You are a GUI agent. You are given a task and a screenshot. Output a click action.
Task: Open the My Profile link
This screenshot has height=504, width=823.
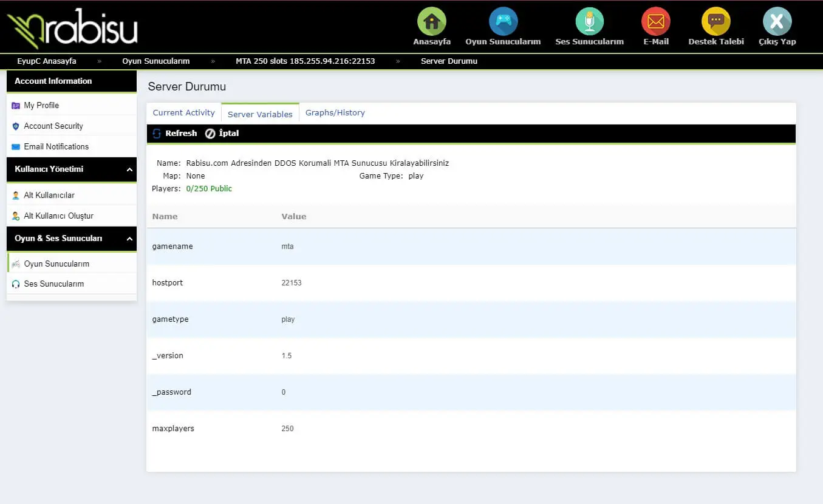41,106
